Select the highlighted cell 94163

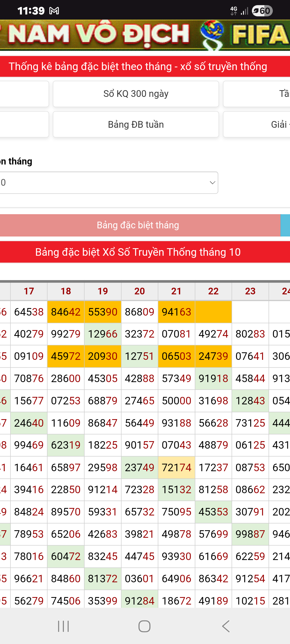176,312
